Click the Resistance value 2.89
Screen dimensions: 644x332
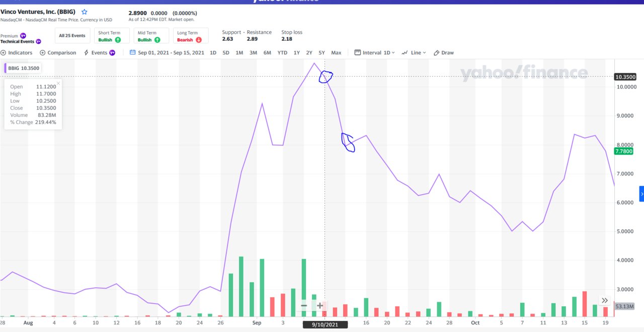tap(252, 39)
